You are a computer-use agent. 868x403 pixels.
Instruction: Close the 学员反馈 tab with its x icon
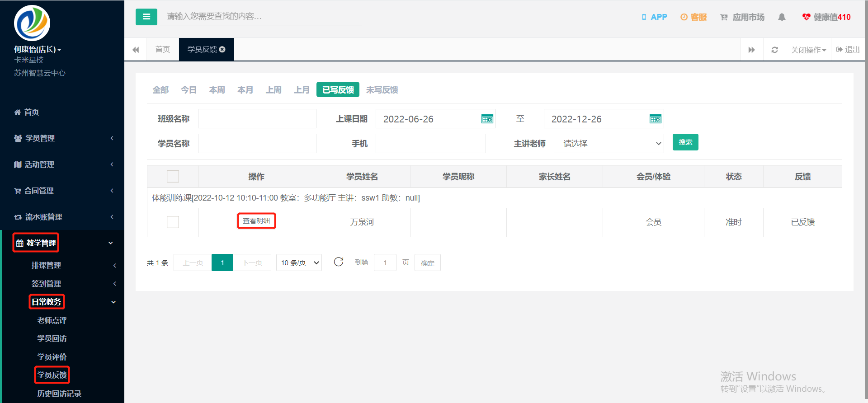coord(222,49)
